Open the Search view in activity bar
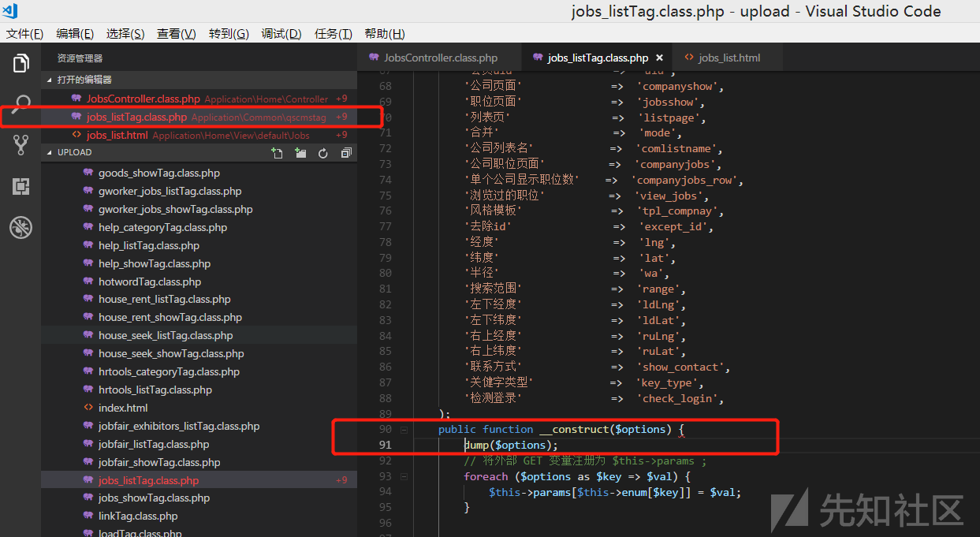This screenshot has width=980, height=537. 20,104
